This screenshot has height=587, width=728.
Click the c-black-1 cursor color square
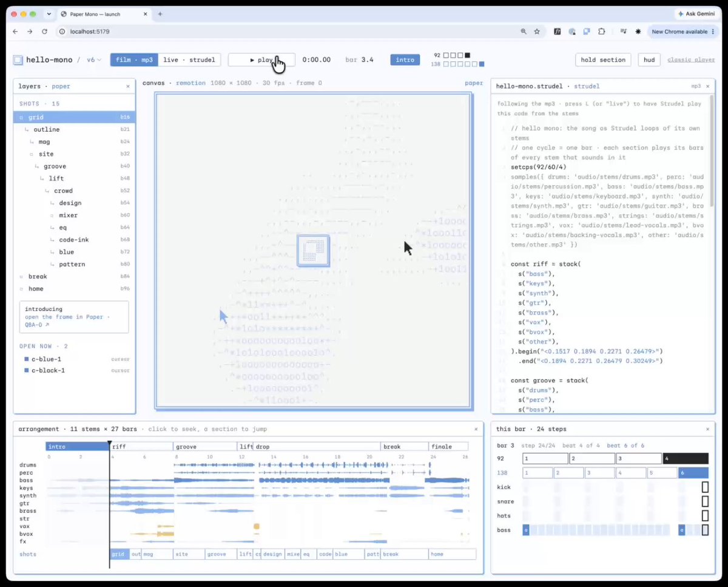click(27, 370)
